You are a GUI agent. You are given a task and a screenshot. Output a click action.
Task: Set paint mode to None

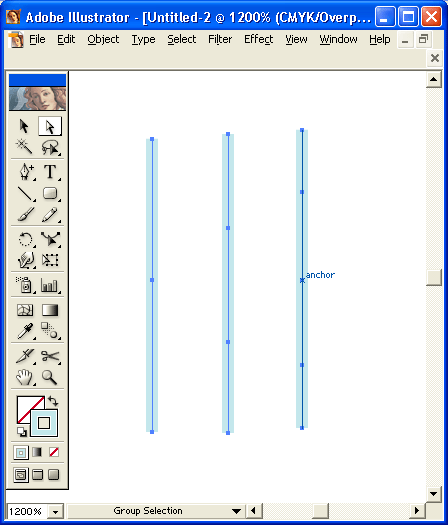click(54, 452)
